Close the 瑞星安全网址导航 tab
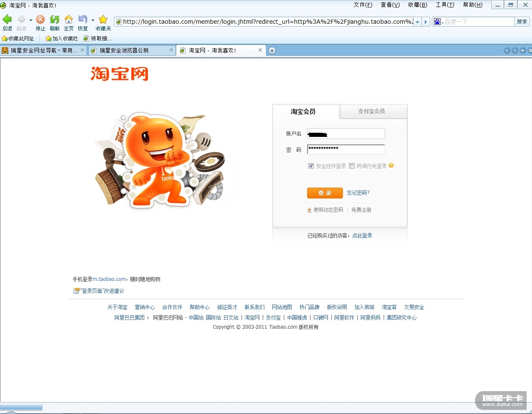The height and width of the screenshot is (414, 532). [82, 50]
